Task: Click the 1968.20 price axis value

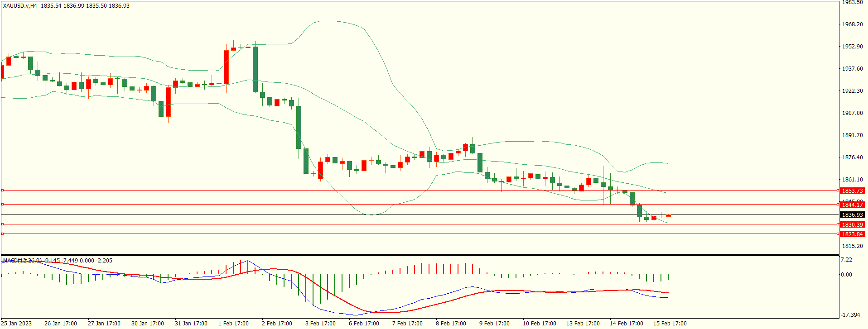Action: click(852, 24)
